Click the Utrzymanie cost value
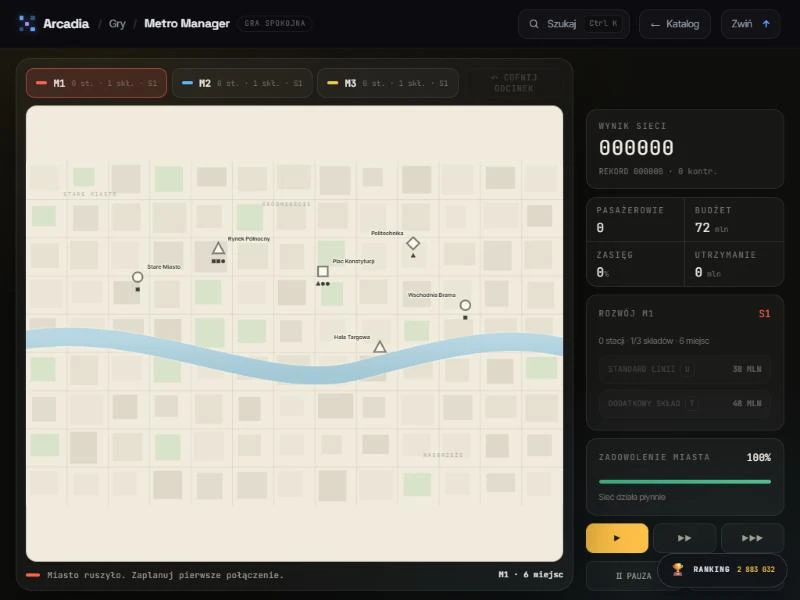 pos(708,272)
